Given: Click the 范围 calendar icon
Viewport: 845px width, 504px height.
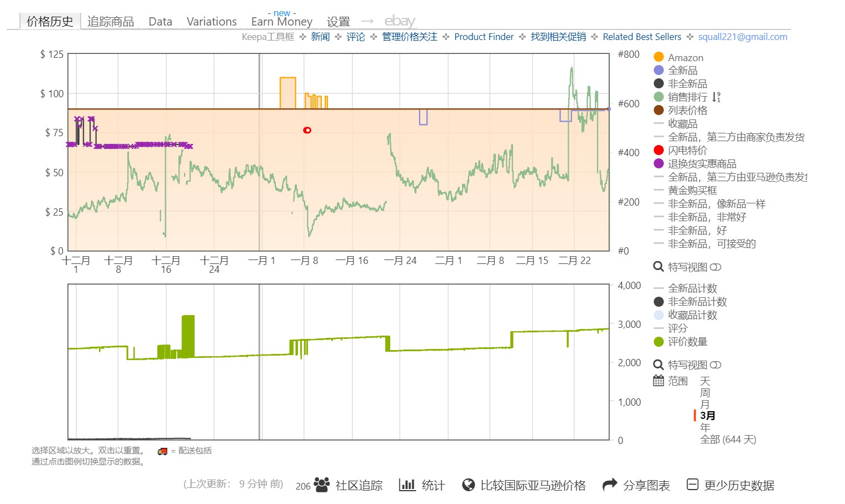Looking at the screenshot, I should (x=658, y=381).
